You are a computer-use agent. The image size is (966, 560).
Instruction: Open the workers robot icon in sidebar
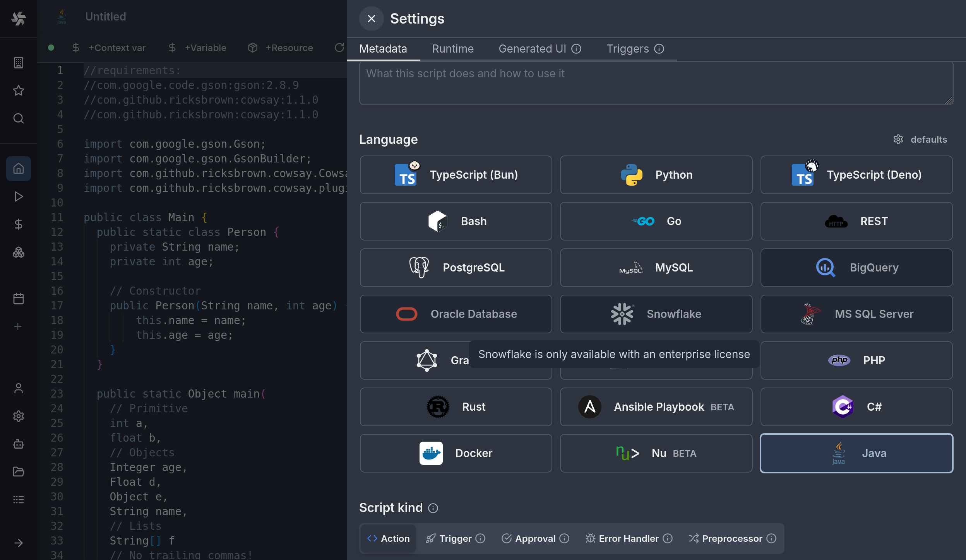(18, 444)
